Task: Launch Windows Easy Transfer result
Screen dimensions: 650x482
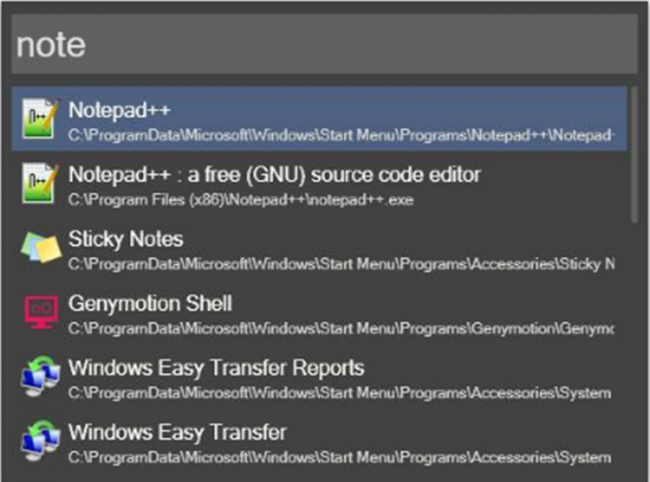Action: (x=319, y=441)
